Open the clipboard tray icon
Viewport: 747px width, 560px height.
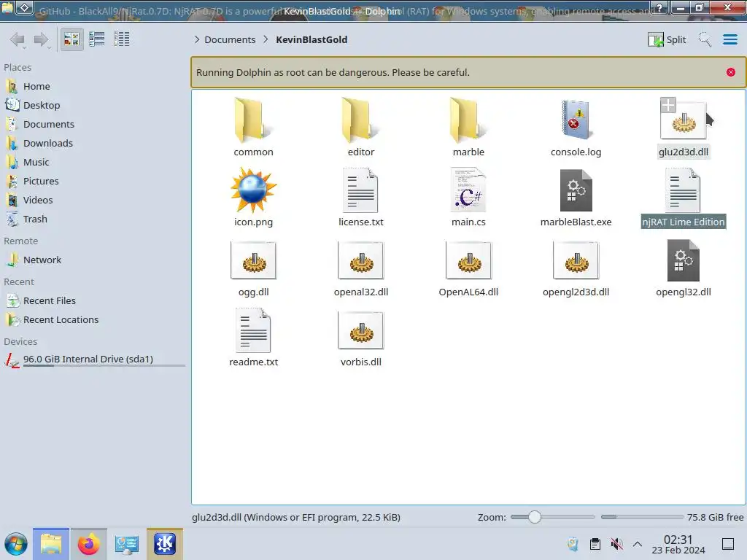pos(595,544)
